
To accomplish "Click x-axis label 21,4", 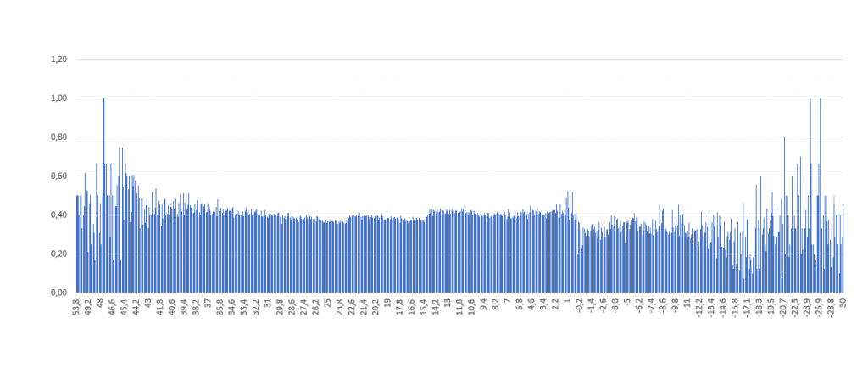I will 364,307.
